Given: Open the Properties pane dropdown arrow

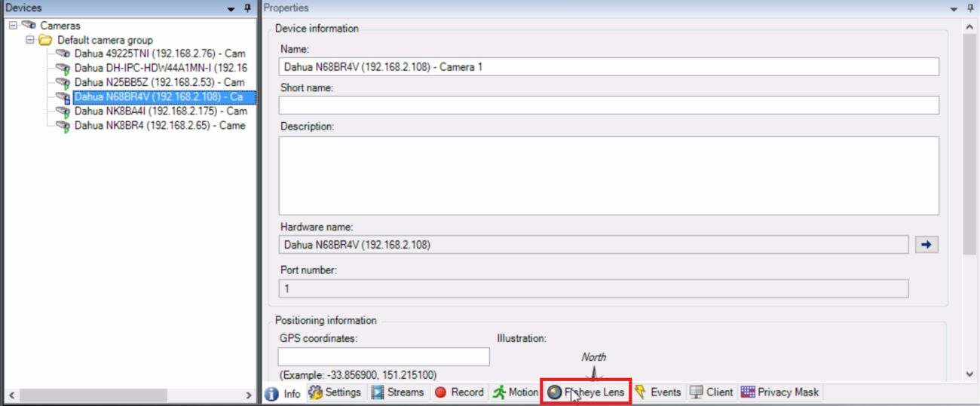Looking at the screenshot, I should [955, 8].
